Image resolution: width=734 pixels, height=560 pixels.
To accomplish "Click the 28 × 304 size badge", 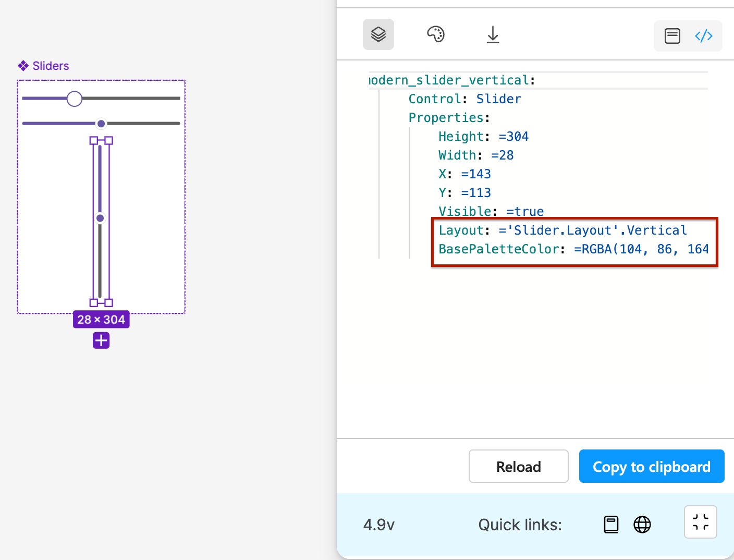I will pos(101,320).
